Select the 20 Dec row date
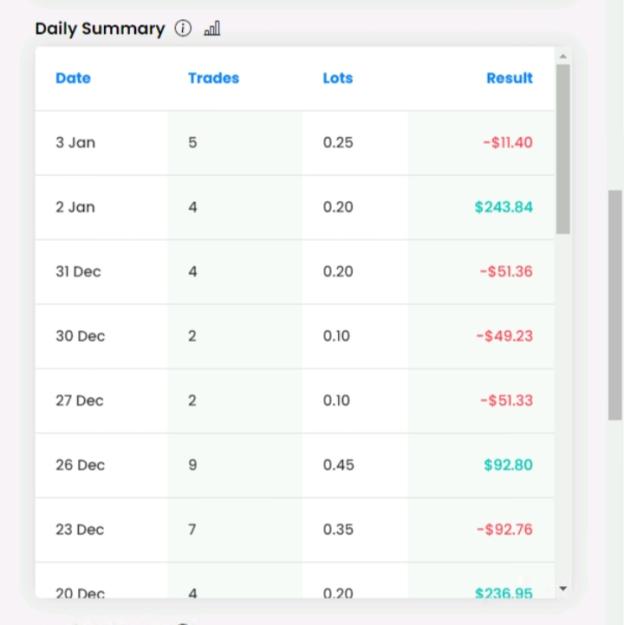624x625 pixels. tap(80, 593)
